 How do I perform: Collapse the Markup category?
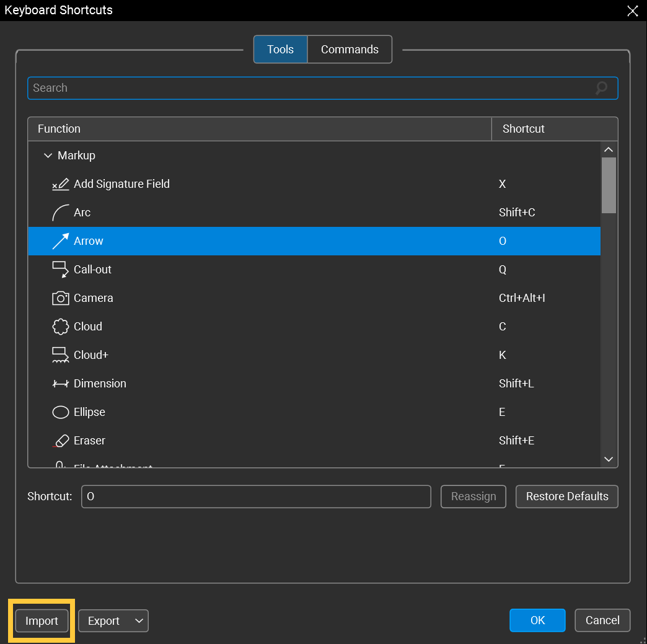coord(48,155)
